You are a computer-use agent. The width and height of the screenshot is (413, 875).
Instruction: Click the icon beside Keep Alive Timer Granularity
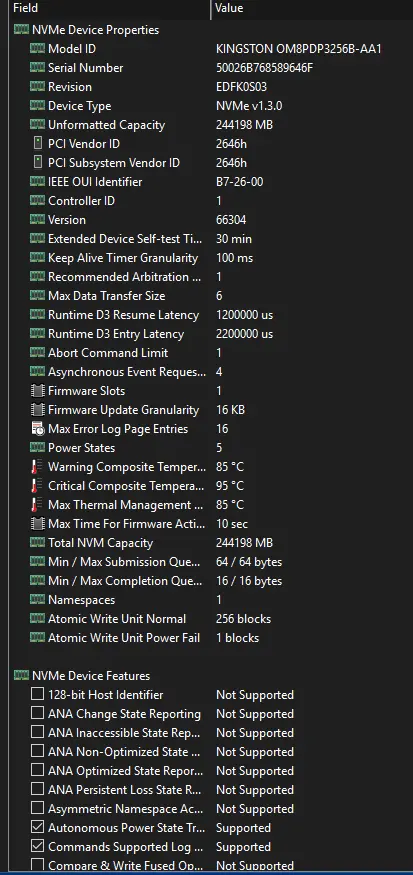(x=37, y=257)
